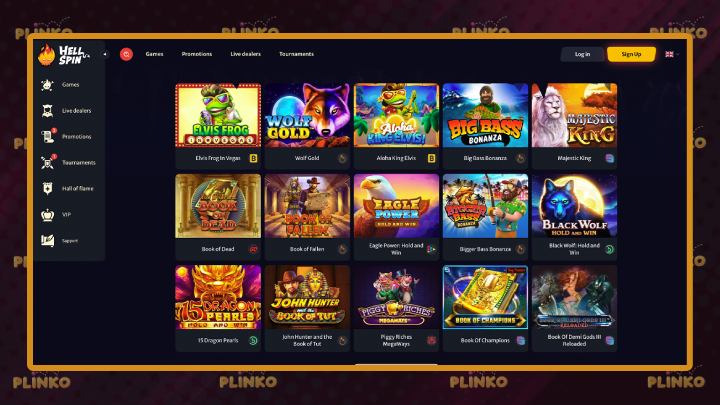Open the language flag dropdown
The height and width of the screenshot is (405, 720).
pos(671,54)
